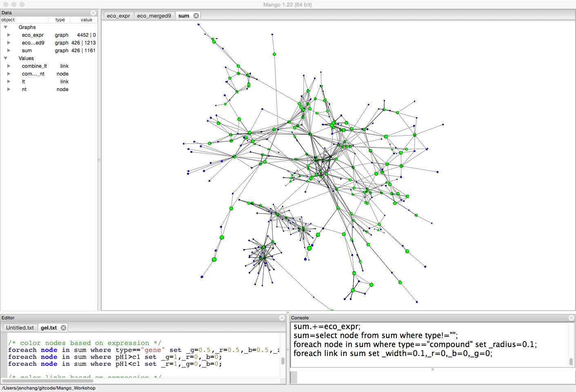The height and width of the screenshot is (392, 576).
Task: Close the sum graph tab
Action: tap(196, 16)
